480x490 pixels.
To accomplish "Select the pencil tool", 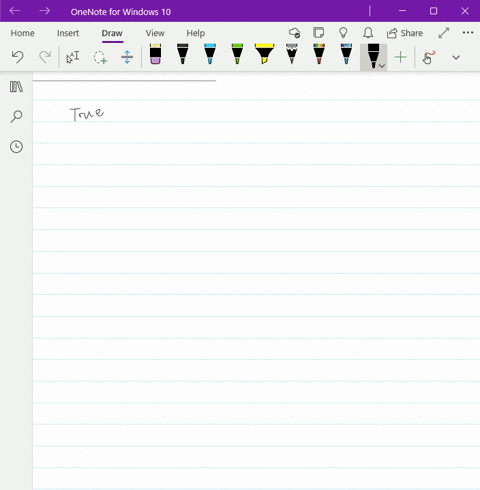I will coord(292,54).
